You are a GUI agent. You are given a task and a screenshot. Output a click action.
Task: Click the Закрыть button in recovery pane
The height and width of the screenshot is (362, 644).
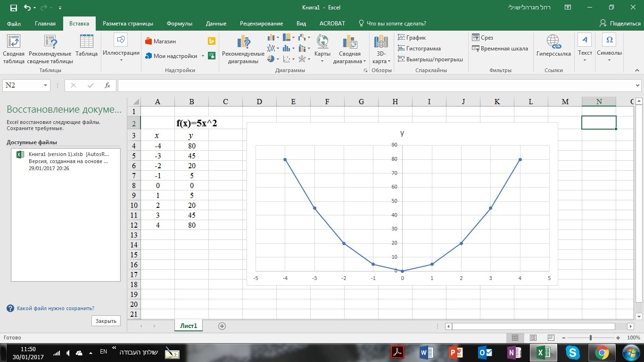click(x=106, y=321)
